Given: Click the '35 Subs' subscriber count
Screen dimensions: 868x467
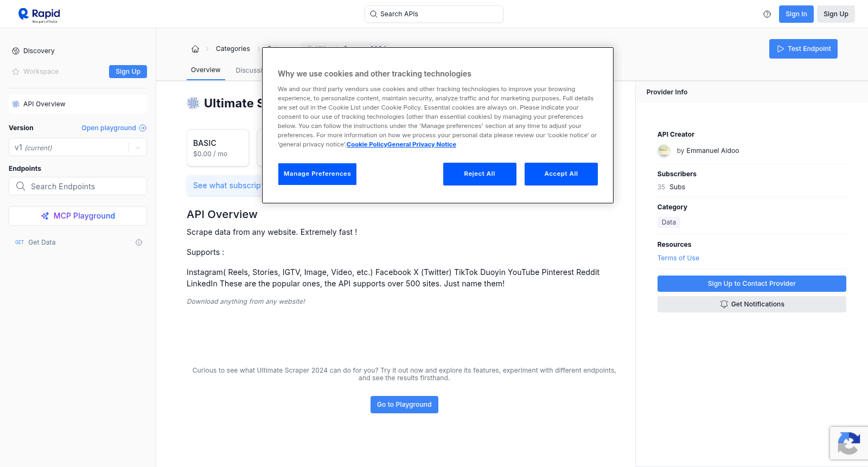Looking at the screenshot, I should click(x=671, y=187).
